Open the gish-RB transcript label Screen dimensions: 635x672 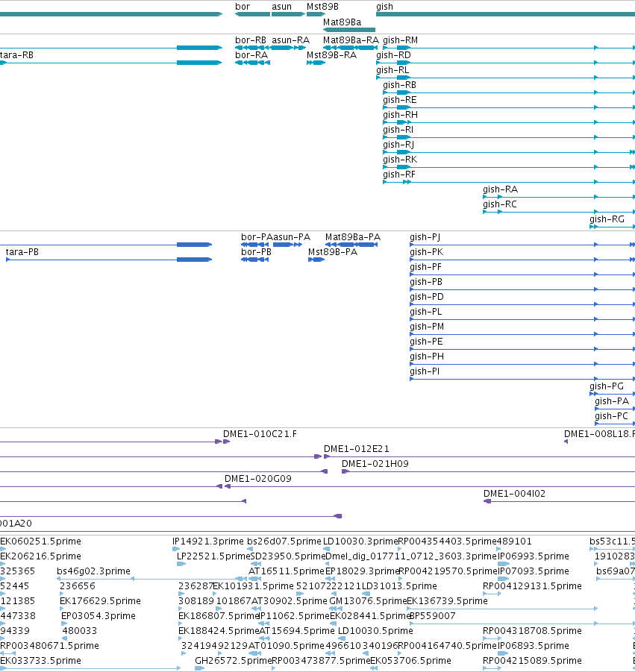coord(399,85)
